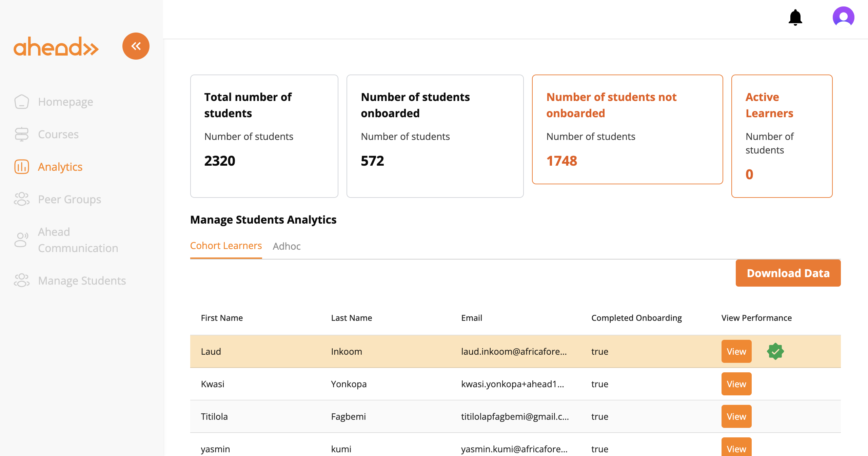This screenshot has width=868, height=456.
Task: Select the Courses sidebar icon
Action: pos(21,134)
